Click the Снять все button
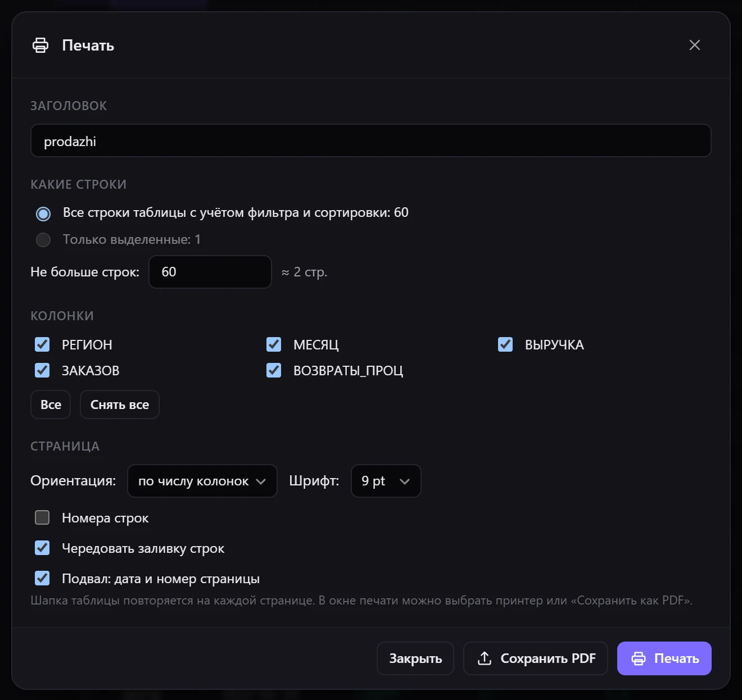Image resolution: width=742 pixels, height=700 pixels. [x=120, y=404]
